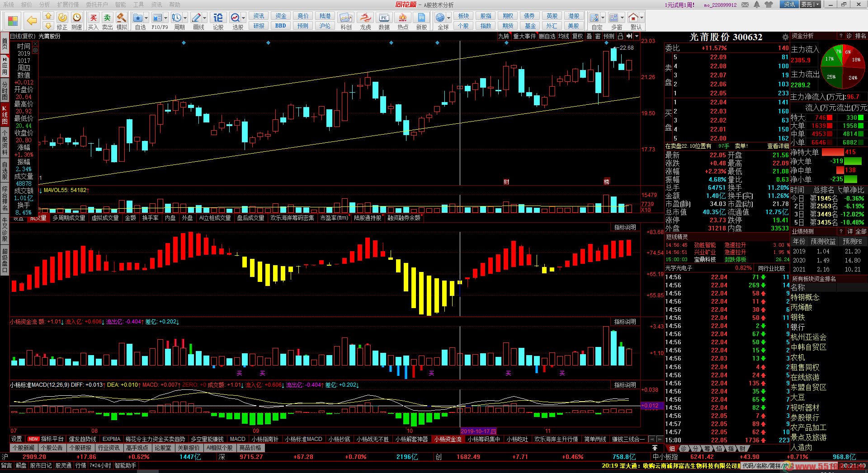
Task: Switch to the 小杨标准MACD indicator tab
Action: [303, 439]
